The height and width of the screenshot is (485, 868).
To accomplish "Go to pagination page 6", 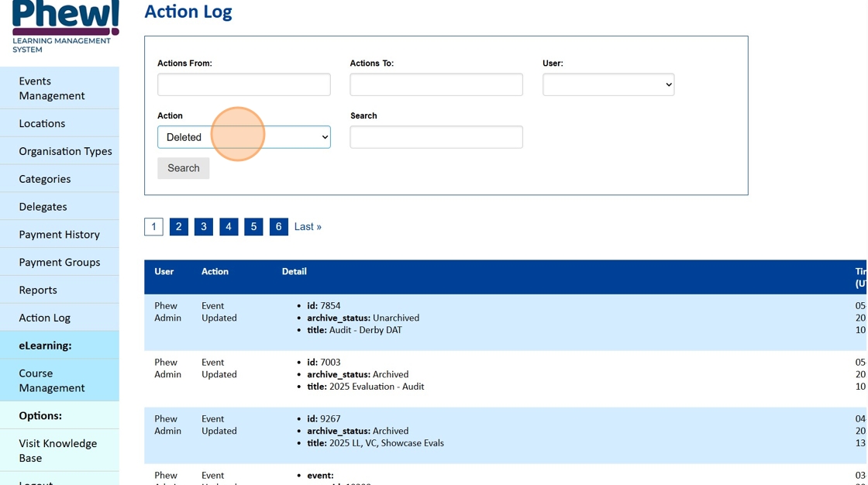I will coord(278,226).
